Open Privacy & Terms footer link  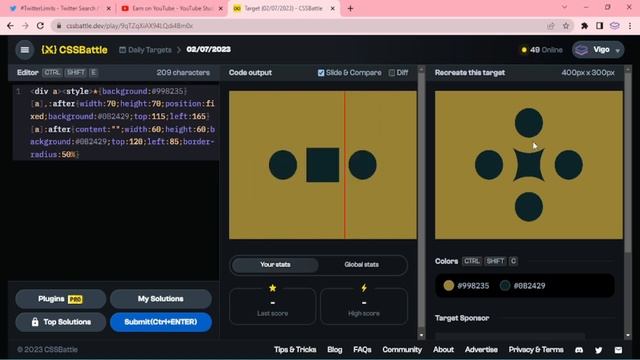click(x=536, y=350)
